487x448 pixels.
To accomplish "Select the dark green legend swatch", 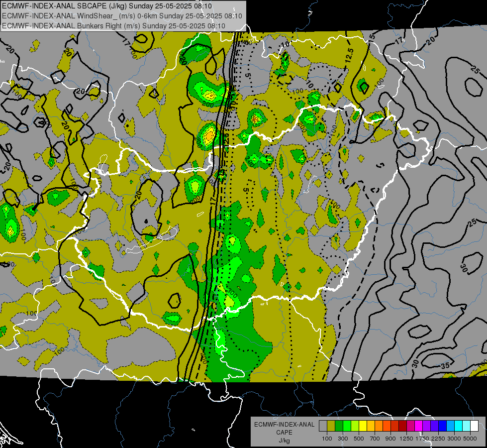I will coord(339,426).
